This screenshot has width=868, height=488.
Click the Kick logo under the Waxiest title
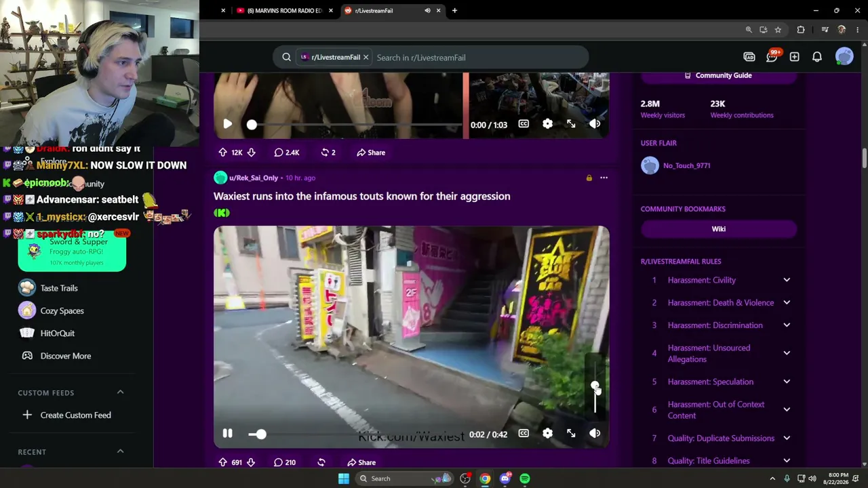click(x=222, y=213)
